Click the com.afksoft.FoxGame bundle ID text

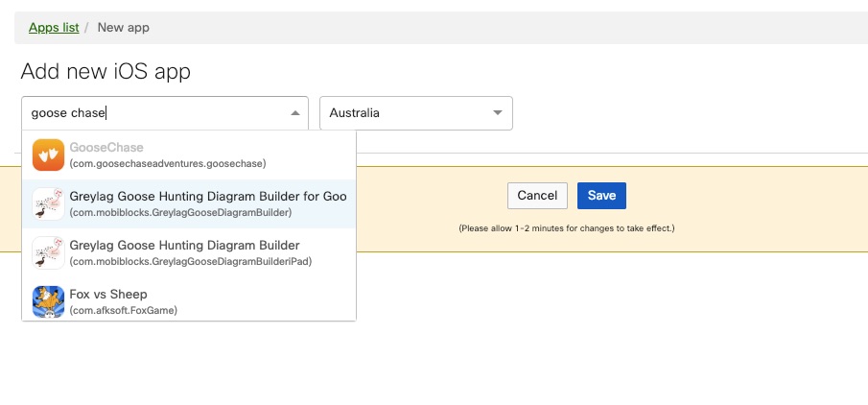pyautogui.click(x=123, y=310)
